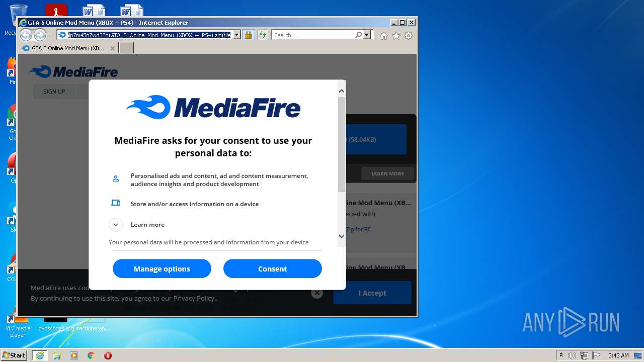Open the Chrome taskbar icon
This screenshot has height=362, width=644.
[91, 355]
